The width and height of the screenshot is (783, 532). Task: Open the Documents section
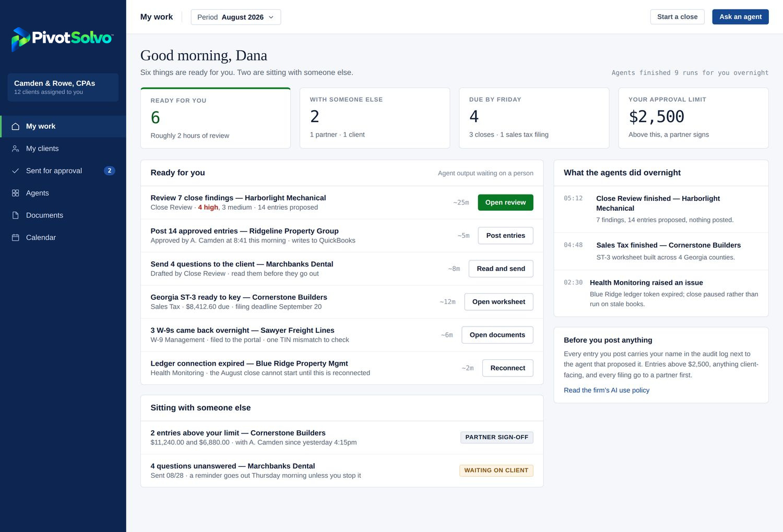(x=63, y=215)
